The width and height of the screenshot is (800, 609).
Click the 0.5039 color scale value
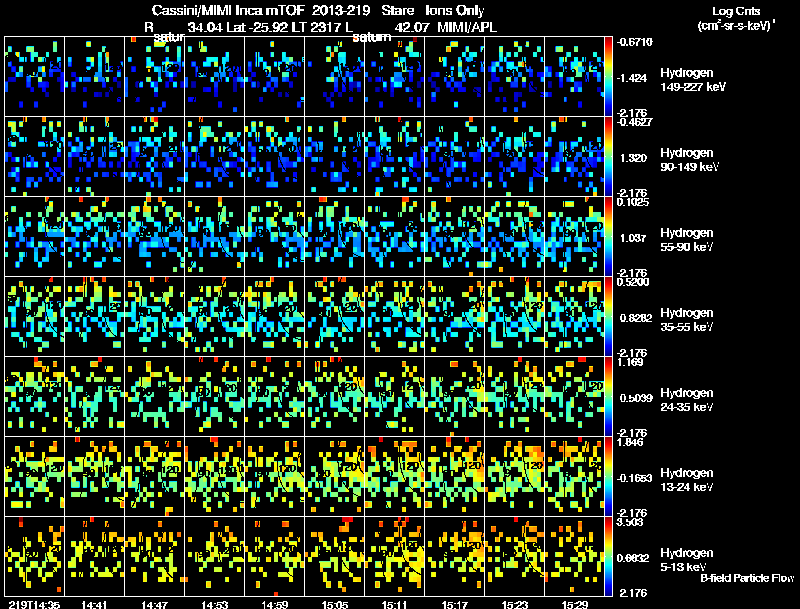[x=636, y=398]
